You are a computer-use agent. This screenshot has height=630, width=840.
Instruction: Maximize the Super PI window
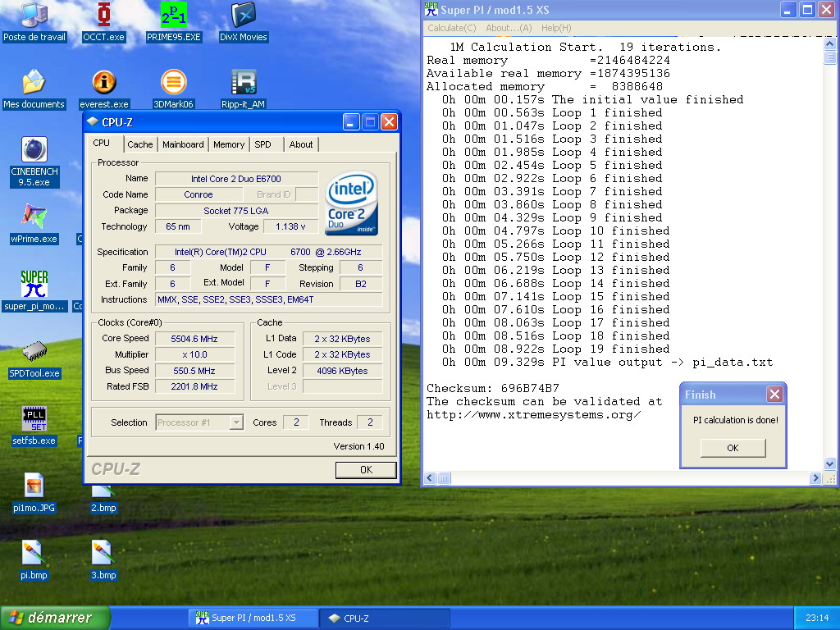807,9
